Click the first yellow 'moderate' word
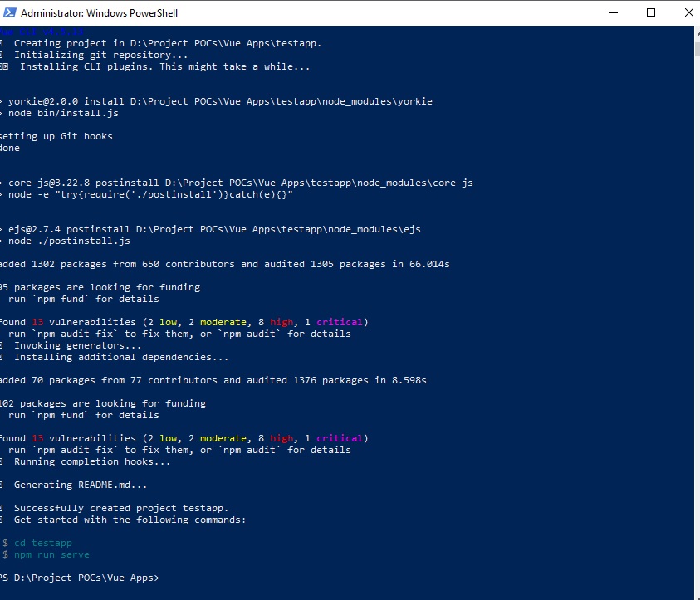 coord(223,322)
